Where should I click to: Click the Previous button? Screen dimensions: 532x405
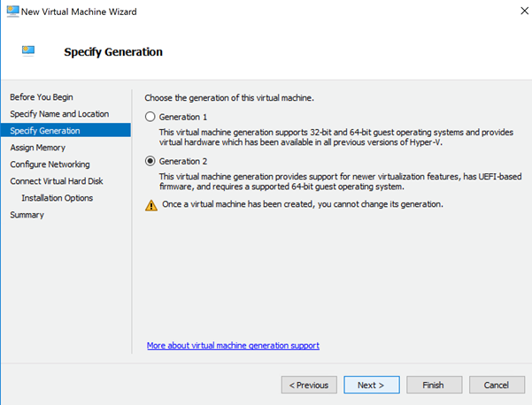tap(309, 385)
